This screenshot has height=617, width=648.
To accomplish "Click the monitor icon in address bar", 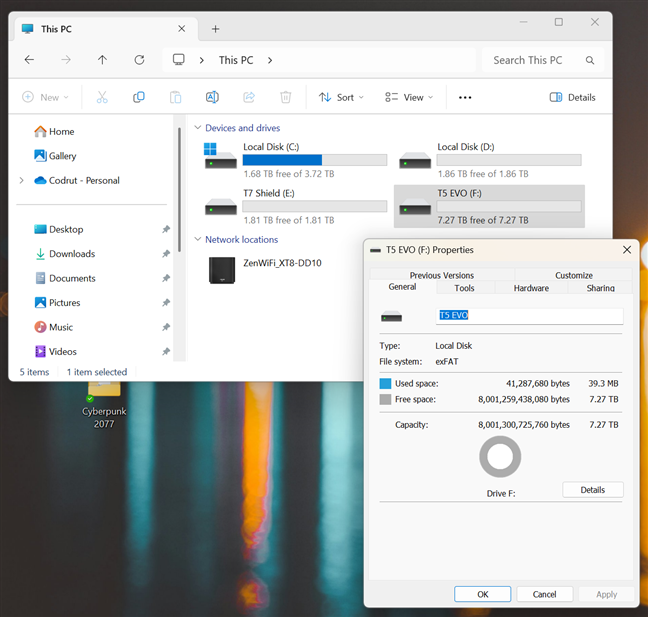I will [x=179, y=60].
